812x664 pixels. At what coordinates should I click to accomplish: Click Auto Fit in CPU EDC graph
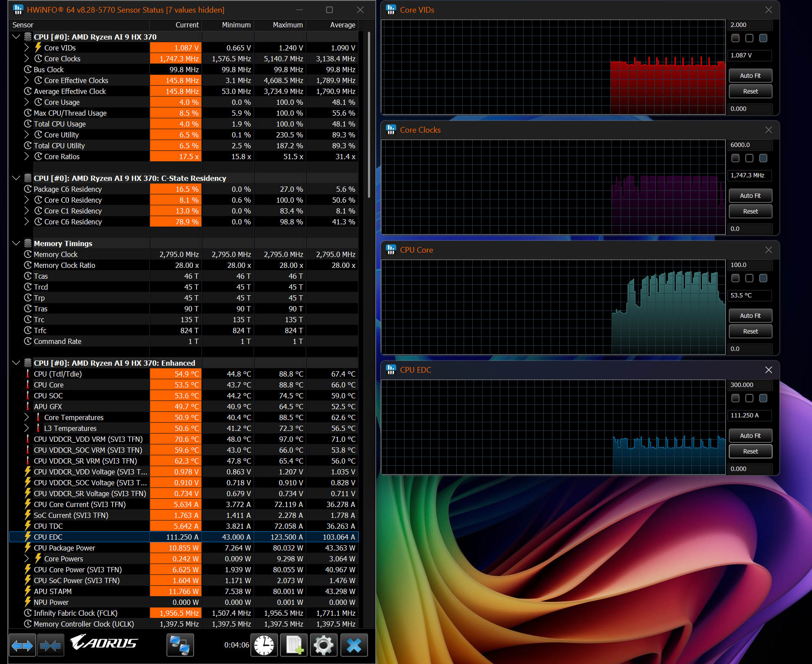point(750,436)
